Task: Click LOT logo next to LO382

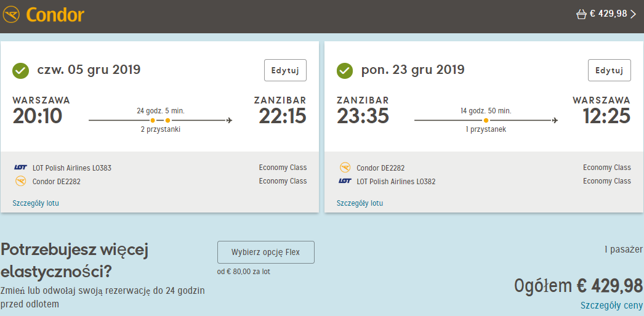Action: click(345, 181)
